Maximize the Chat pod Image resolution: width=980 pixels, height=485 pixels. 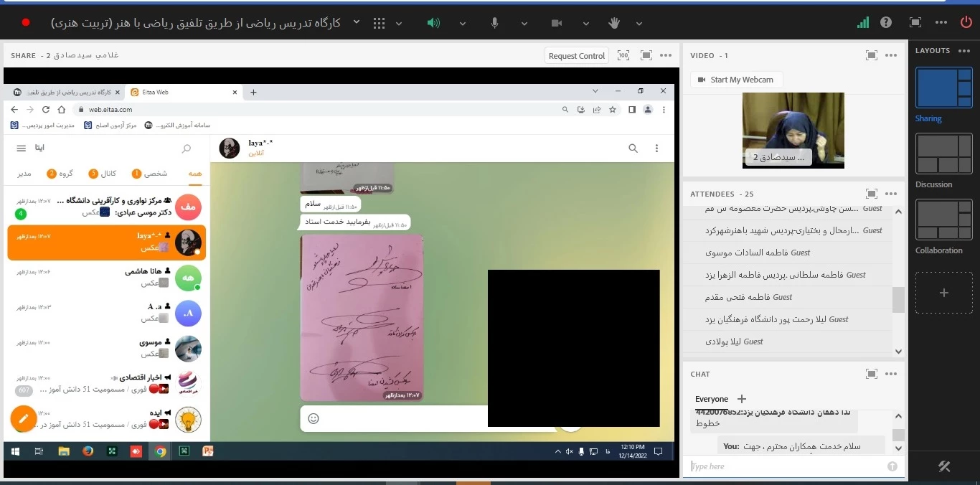coord(872,374)
